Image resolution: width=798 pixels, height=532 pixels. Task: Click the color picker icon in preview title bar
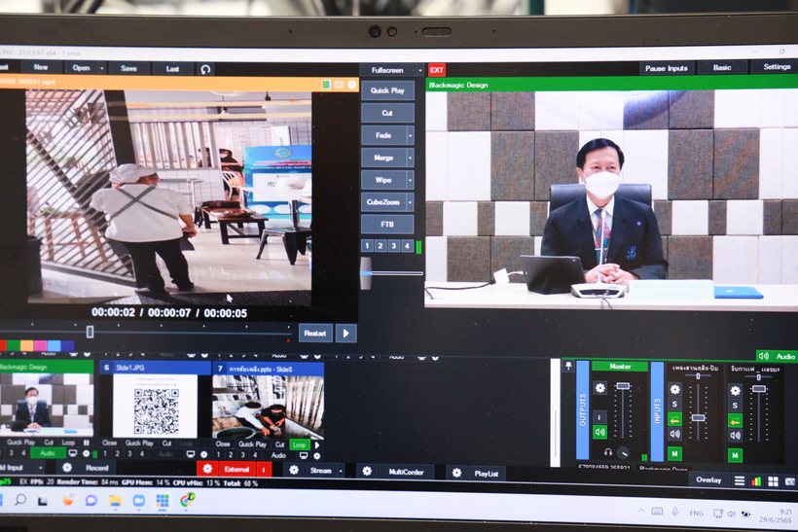point(326,85)
